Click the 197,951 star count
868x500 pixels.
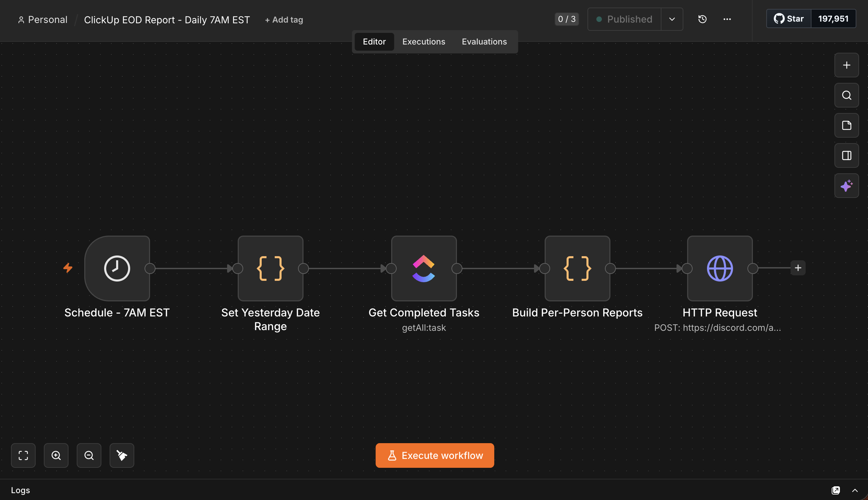click(x=833, y=18)
